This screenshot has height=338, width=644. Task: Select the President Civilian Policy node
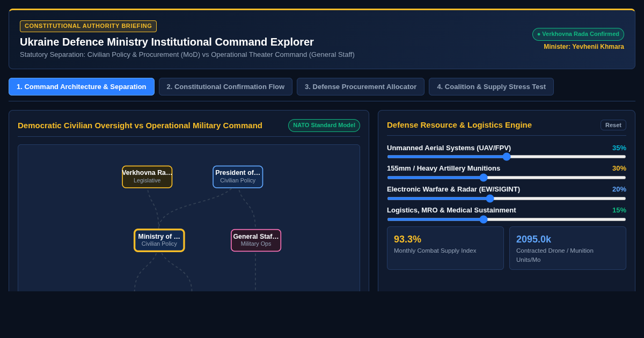(x=238, y=177)
